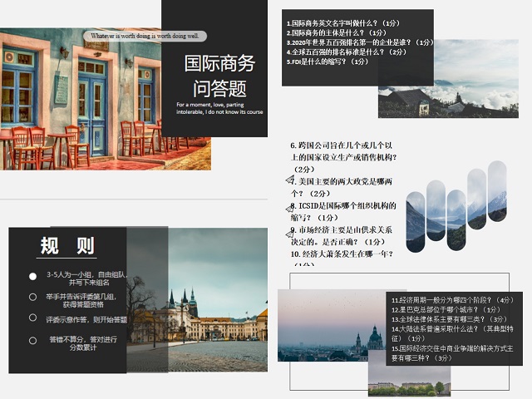Click the subtitle 'For a moment, love, parting'
Screen dimensions: 532x399
click(210, 105)
